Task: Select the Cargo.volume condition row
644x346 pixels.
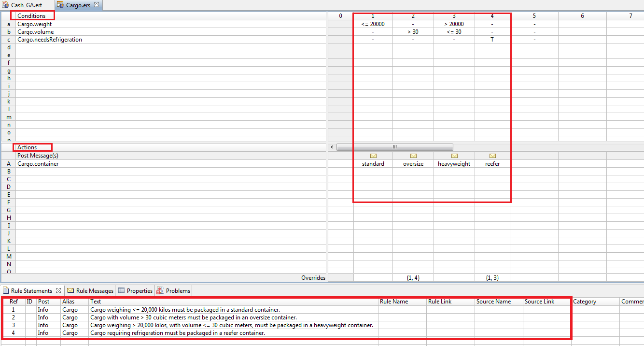Action: [171, 32]
